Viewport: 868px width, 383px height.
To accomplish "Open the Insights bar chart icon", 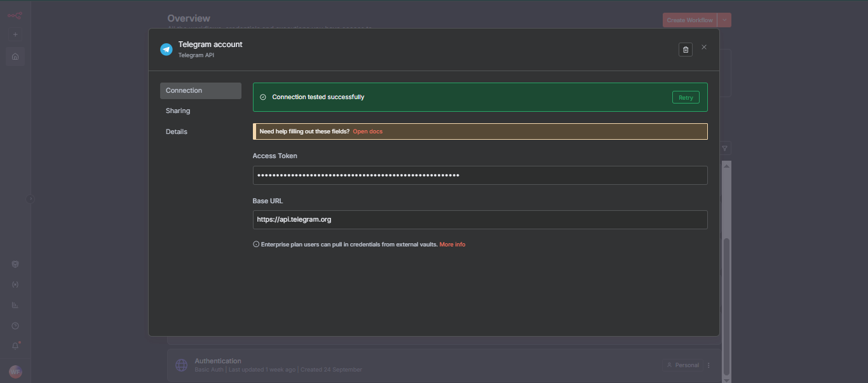I will (x=15, y=305).
